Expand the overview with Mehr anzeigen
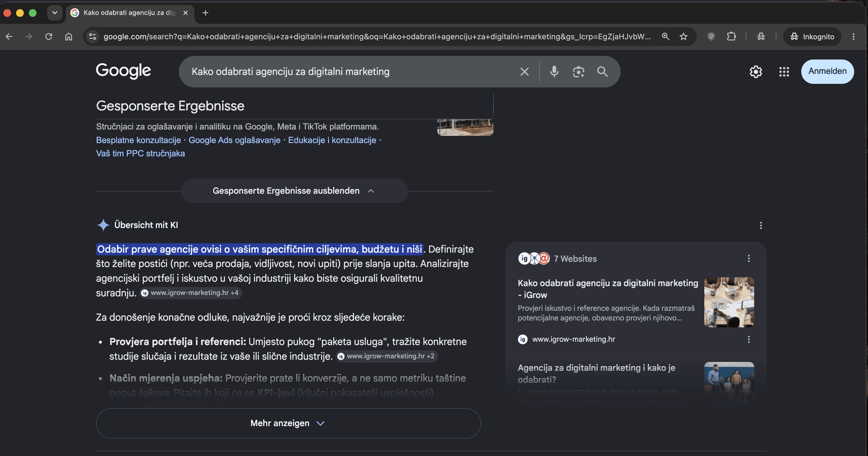868x456 pixels. (x=288, y=423)
